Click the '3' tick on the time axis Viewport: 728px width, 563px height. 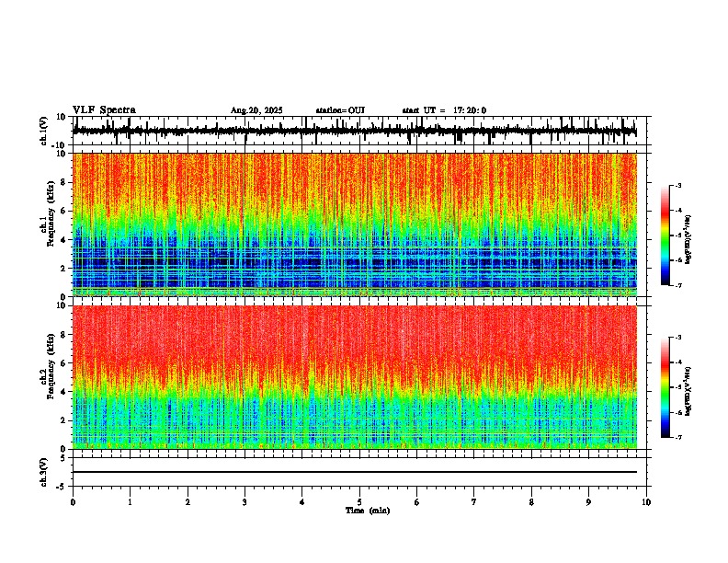coord(245,502)
